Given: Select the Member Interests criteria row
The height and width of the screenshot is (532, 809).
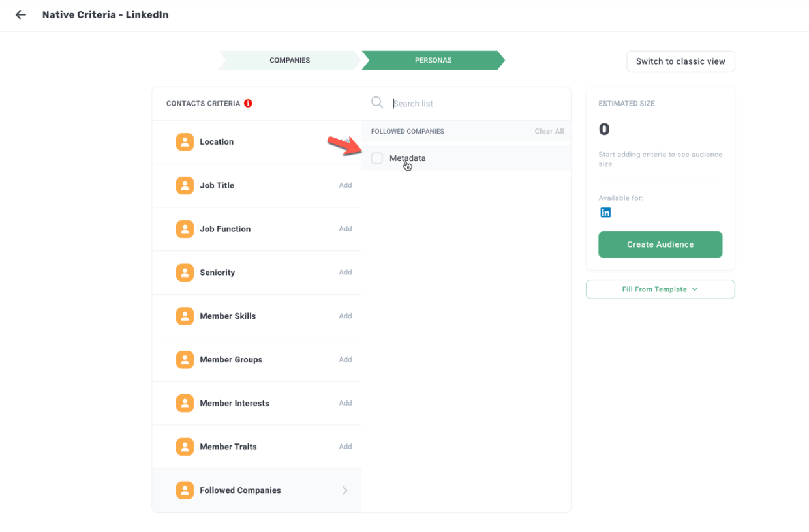Looking at the screenshot, I should (256, 403).
